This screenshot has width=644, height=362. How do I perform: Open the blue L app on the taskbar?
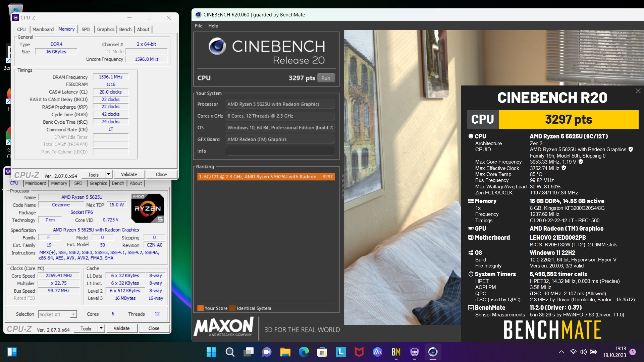[x=341, y=352]
